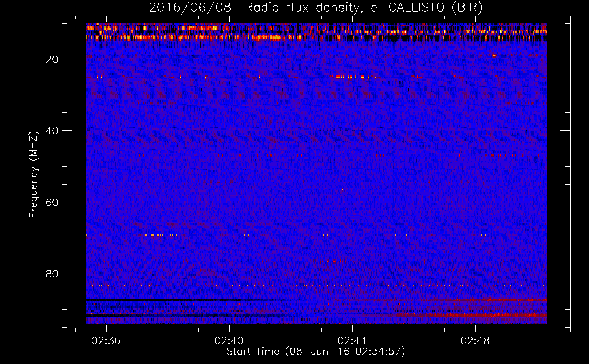This screenshot has height=364, width=589.
Task: Click the 'Start Time (08-Jun-16 02:34:57)' label
Action: [316, 352]
